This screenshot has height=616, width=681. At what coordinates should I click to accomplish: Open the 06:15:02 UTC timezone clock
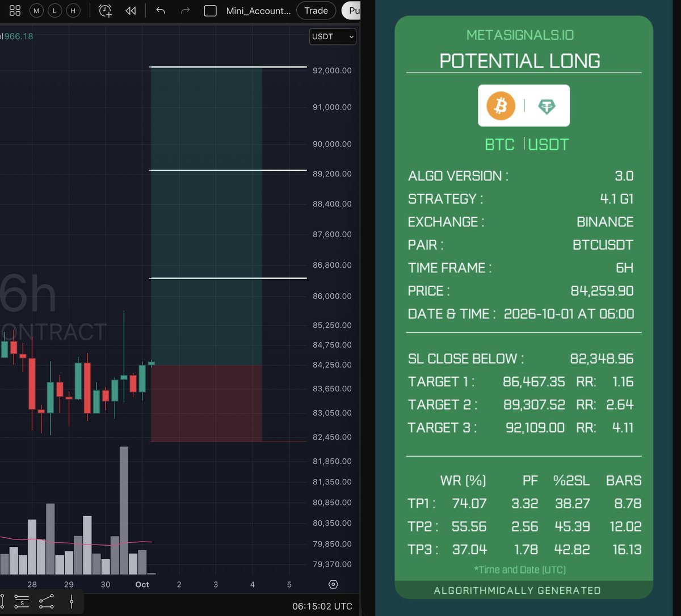(322, 606)
